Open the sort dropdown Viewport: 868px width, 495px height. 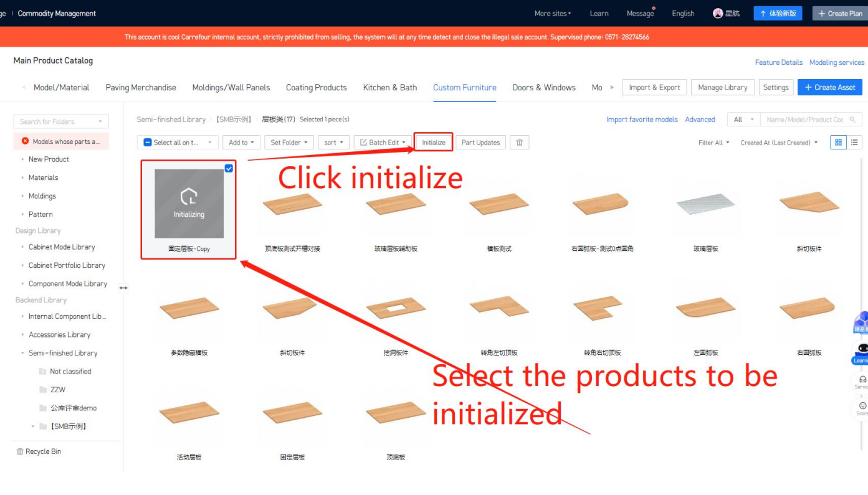(x=333, y=143)
